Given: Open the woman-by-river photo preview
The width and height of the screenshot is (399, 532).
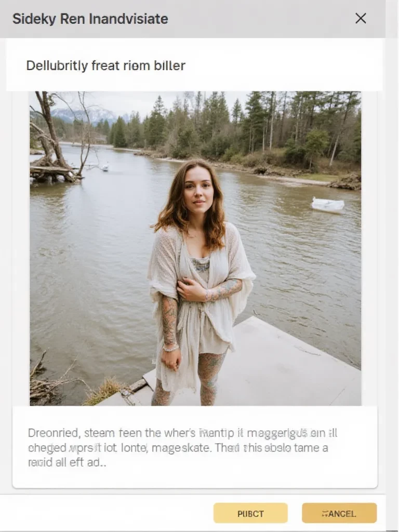Looking at the screenshot, I should pos(195,248).
